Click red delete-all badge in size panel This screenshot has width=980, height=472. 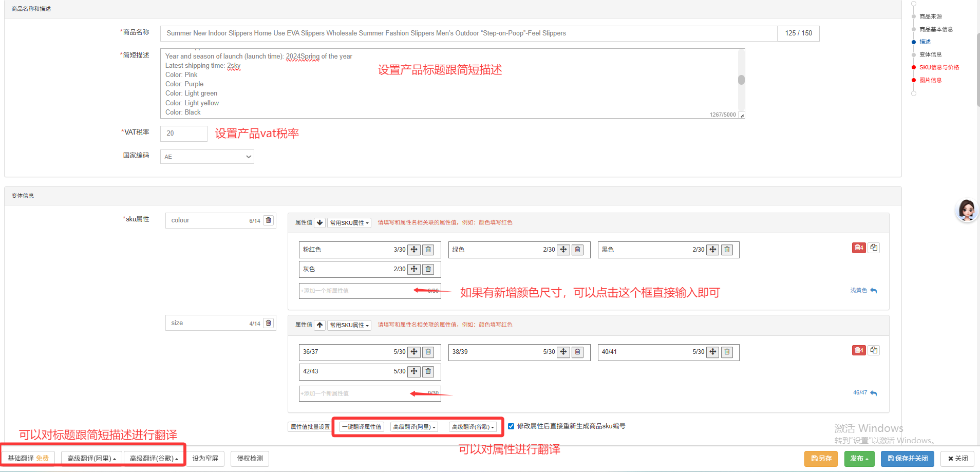pos(858,350)
